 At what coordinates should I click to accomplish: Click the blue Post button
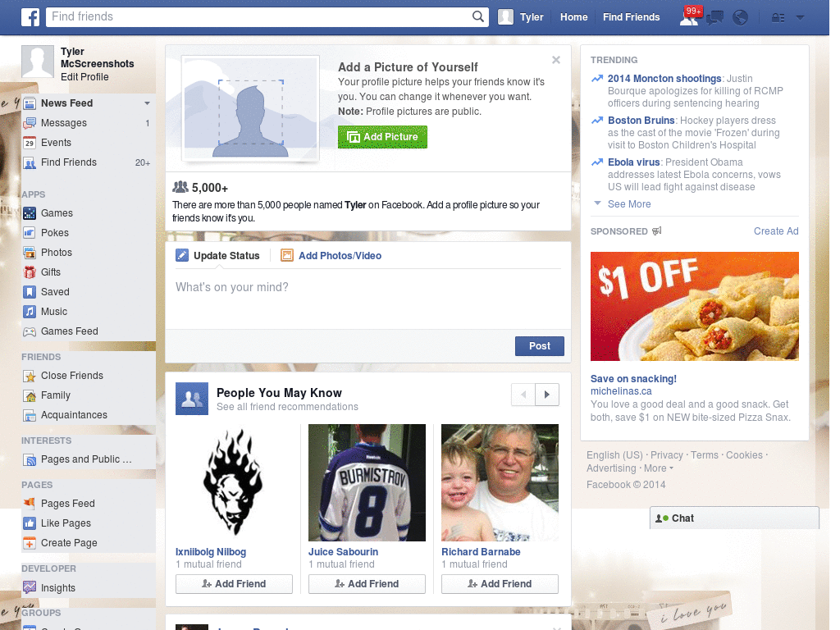540,346
